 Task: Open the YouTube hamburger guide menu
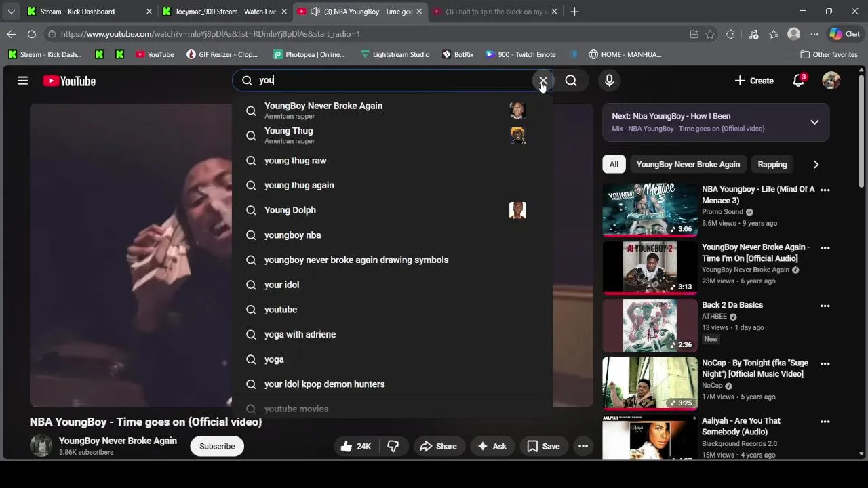(x=22, y=81)
